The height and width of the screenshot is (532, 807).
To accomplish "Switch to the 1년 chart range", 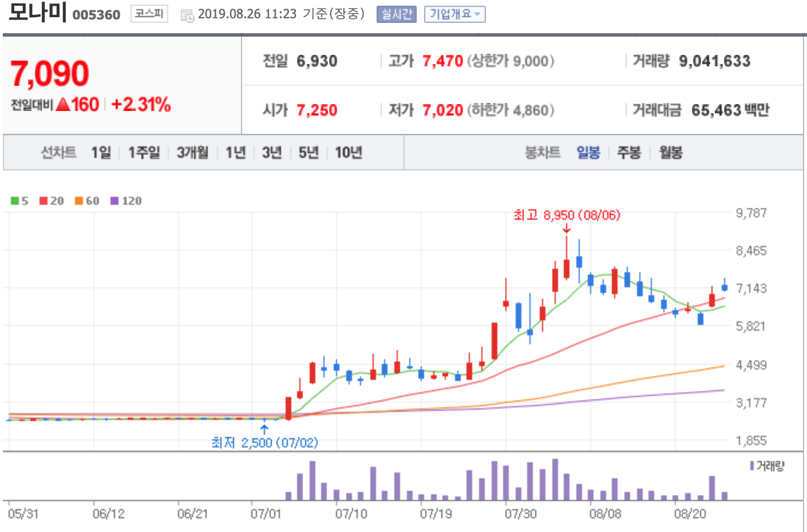I will tap(235, 153).
